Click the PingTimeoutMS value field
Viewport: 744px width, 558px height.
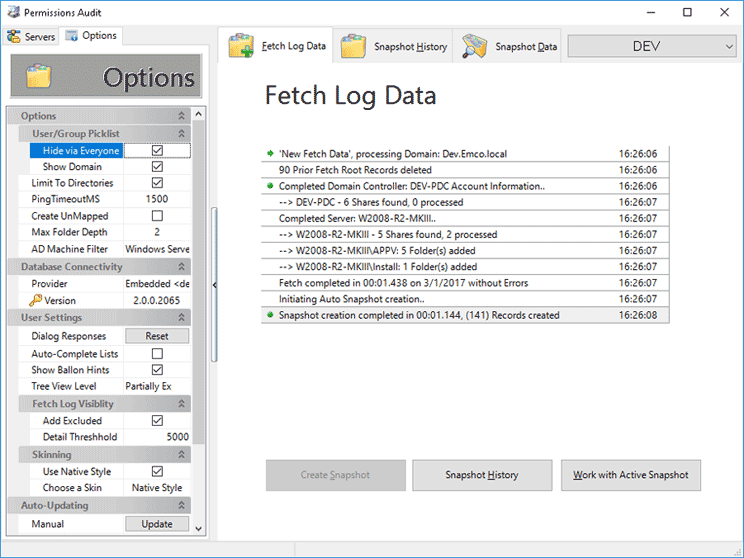157,199
